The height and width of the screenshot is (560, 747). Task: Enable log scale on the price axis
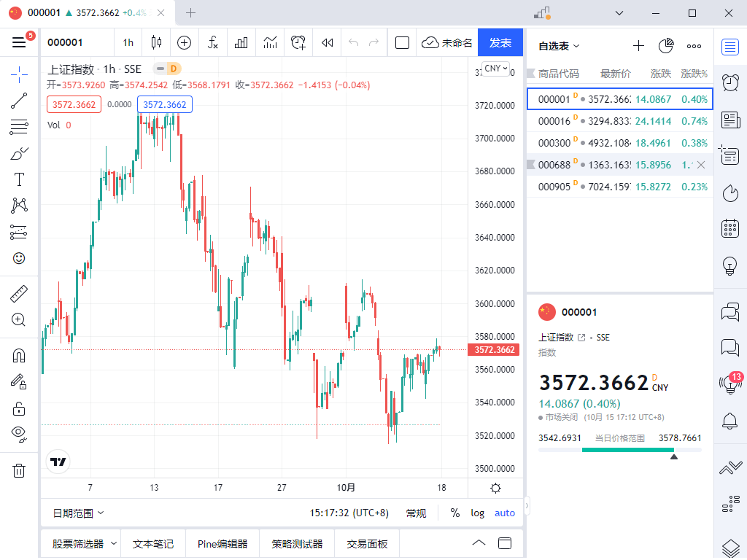477,513
